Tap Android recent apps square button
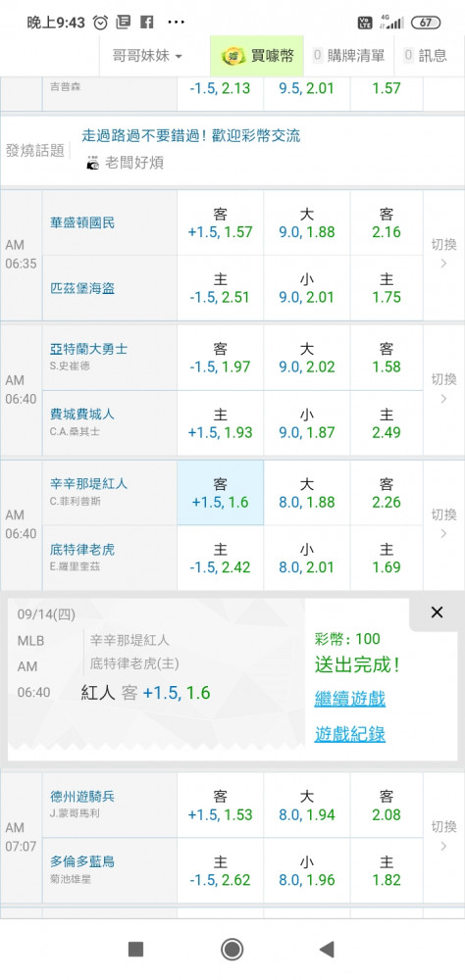The width and height of the screenshot is (465, 980). (135, 950)
